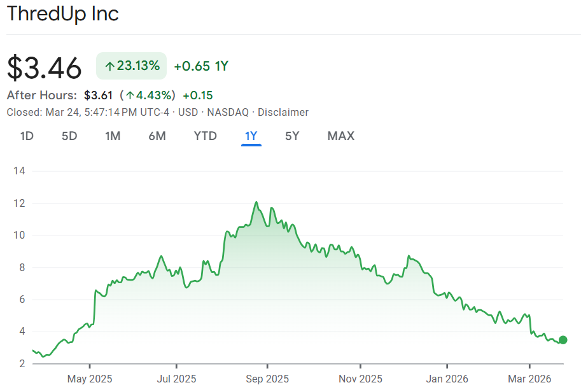Switch the chart to 5Y

pyautogui.click(x=292, y=136)
